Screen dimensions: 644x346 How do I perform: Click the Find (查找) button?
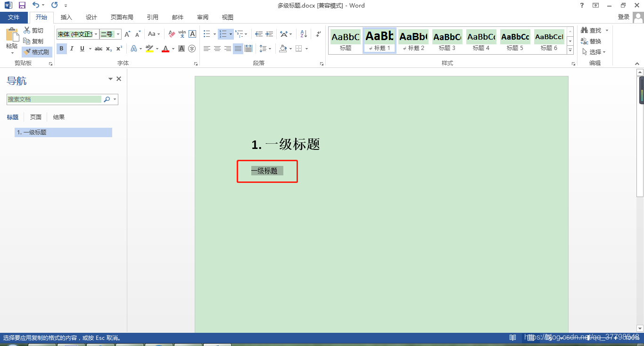(591, 31)
